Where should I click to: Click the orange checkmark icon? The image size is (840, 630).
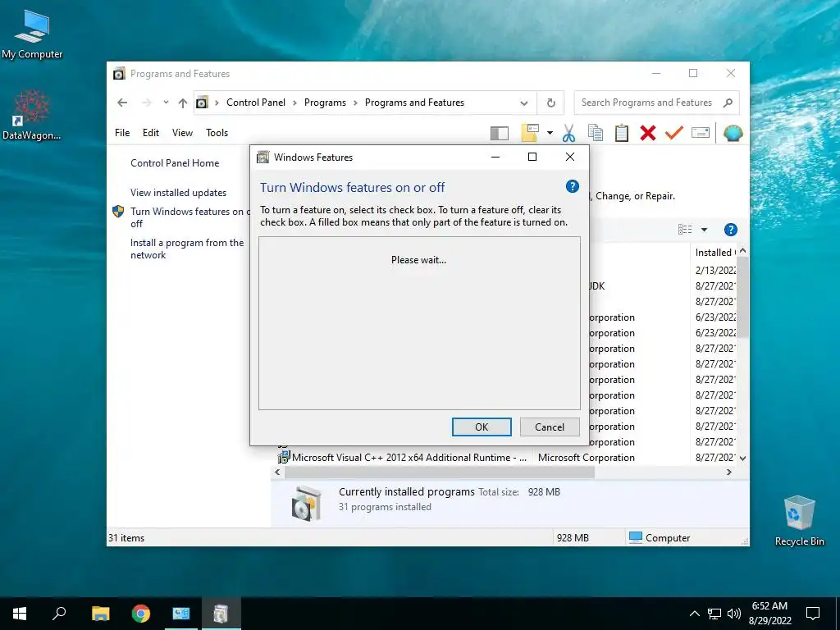[x=674, y=132]
